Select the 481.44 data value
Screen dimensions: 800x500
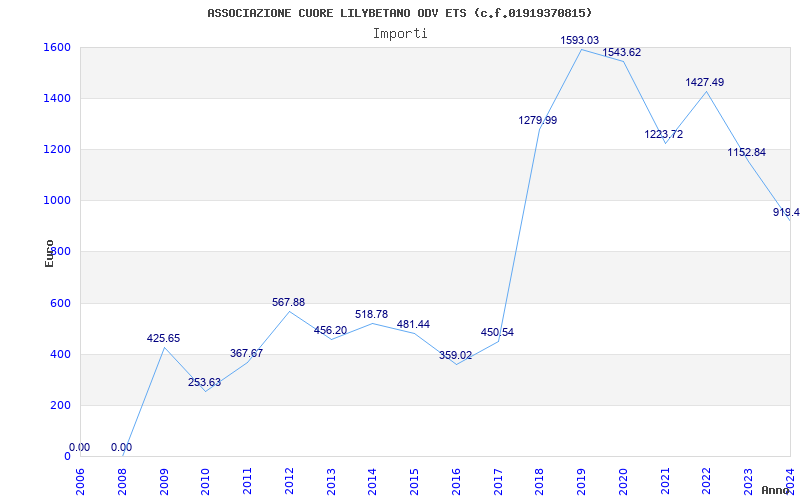click(413, 324)
